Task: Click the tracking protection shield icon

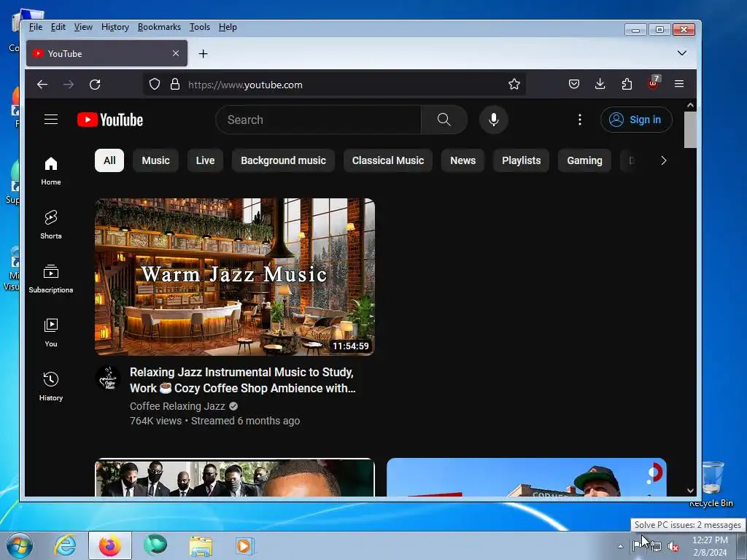Action: coord(155,85)
